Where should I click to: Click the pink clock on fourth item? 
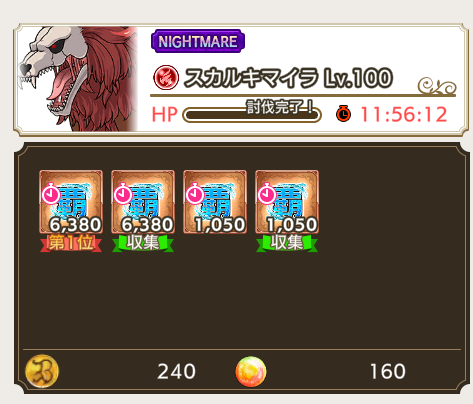267,193
